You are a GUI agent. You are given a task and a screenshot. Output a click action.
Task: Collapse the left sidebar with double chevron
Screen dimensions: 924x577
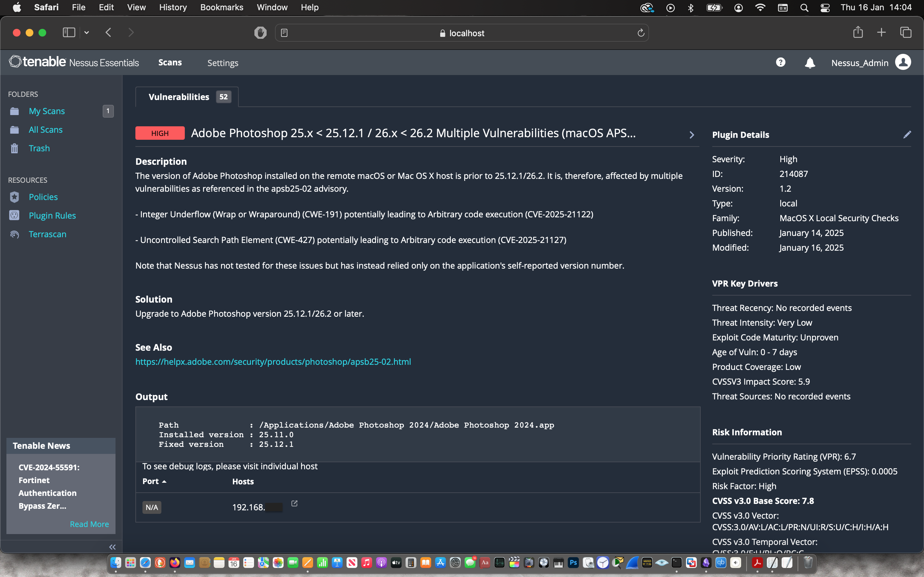[x=112, y=547]
